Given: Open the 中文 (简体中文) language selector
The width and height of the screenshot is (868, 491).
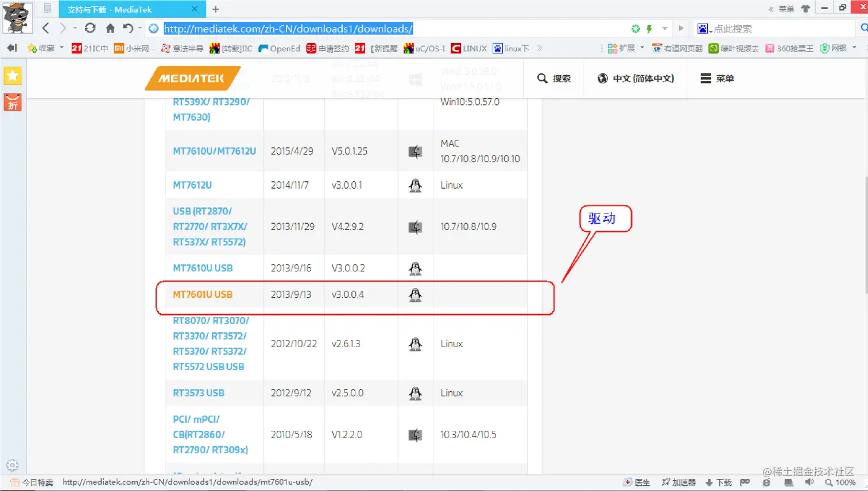Looking at the screenshot, I should pos(635,79).
